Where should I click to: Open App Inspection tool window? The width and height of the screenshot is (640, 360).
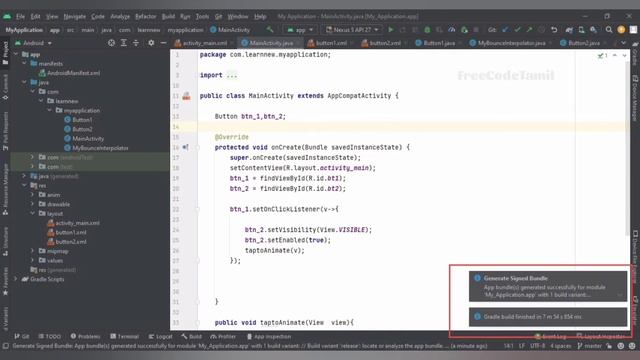point(269,337)
